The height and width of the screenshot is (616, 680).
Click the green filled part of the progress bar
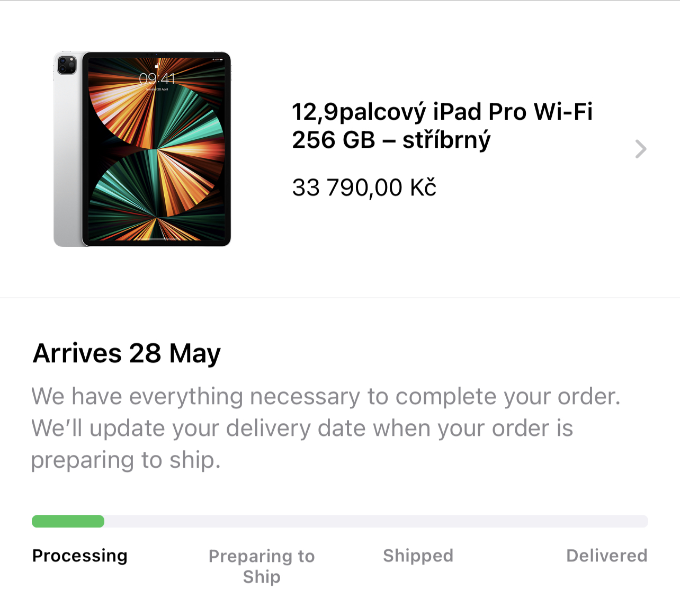(x=68, y=521)
